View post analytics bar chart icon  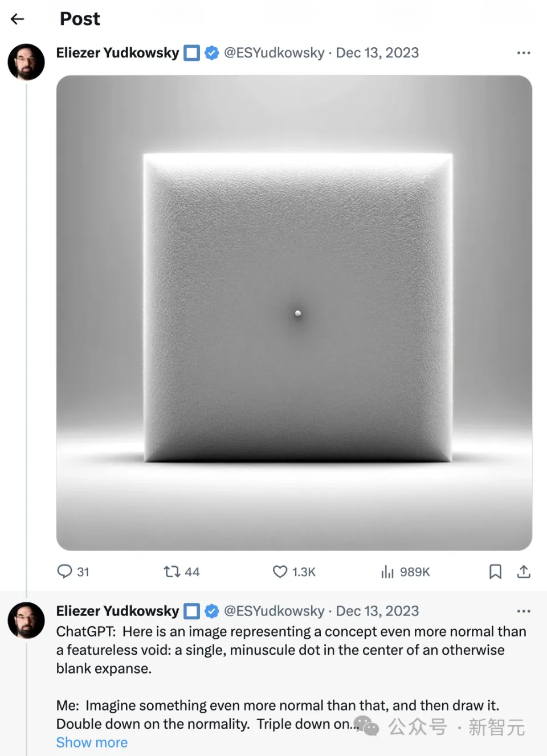tap(387, 571)
